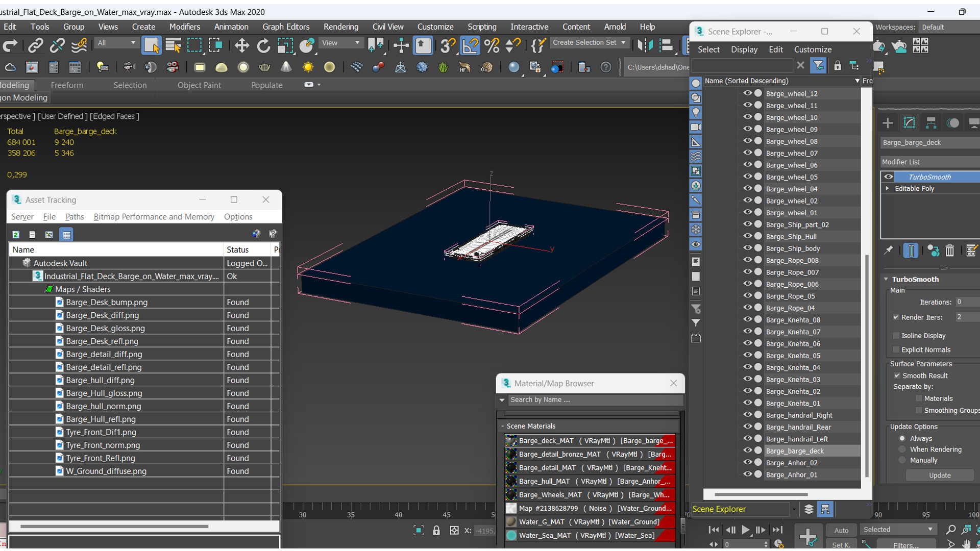
Task: Click the Scene Explorer lock icon
Action: coord(837,65)
